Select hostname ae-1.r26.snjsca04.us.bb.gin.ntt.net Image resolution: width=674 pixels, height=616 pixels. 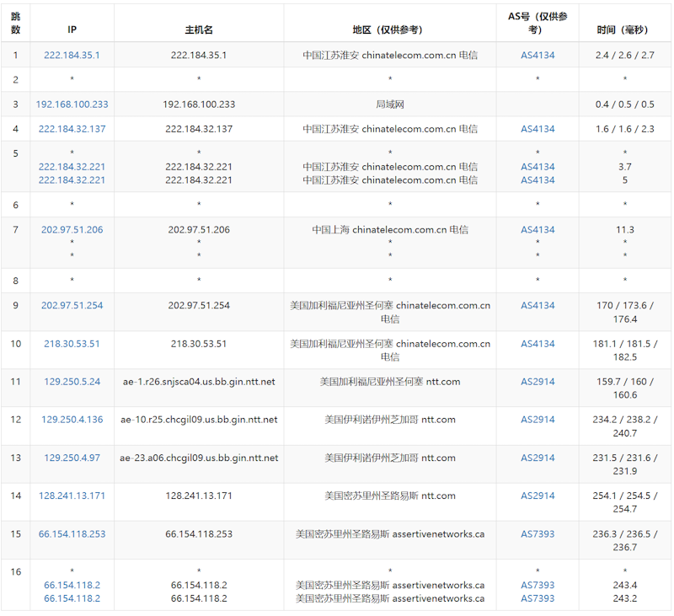[x=199, y=382]
